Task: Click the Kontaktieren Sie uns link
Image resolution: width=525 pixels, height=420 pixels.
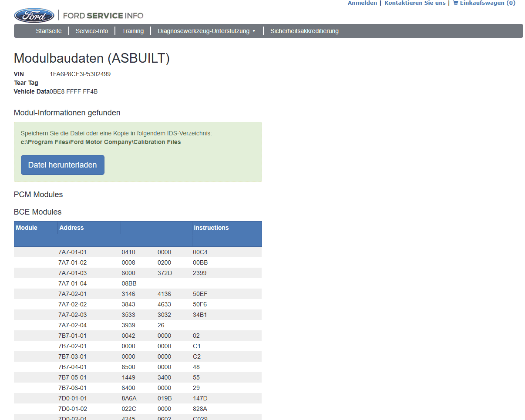Action: click(x=415, y=3)
